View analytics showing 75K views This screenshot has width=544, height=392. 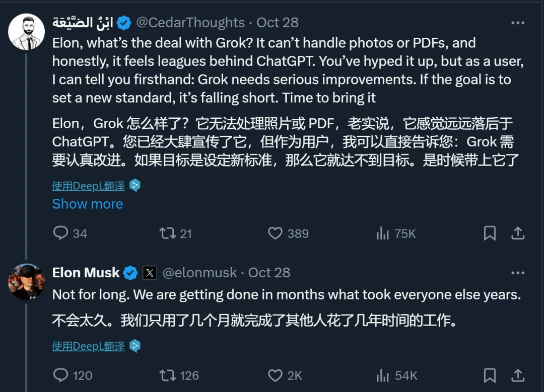(383, 233)
